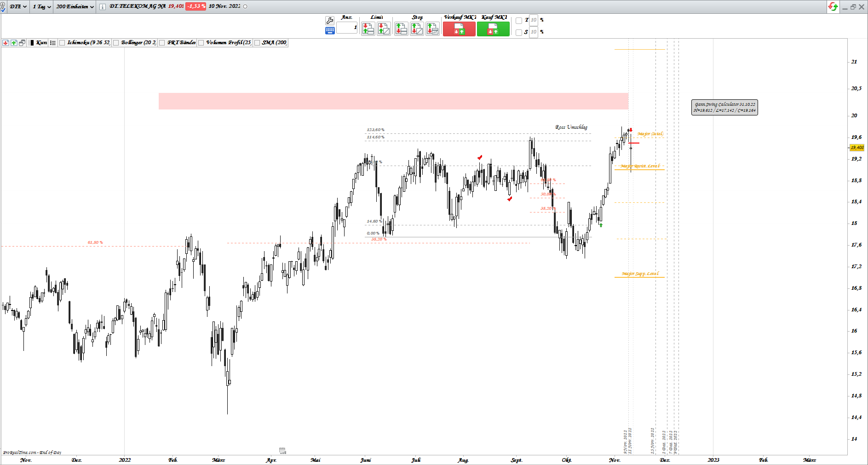The image size is (868, 465).
Task: Enable the Ichimoku indicator checkbox
Action: [x=62, y=43]
